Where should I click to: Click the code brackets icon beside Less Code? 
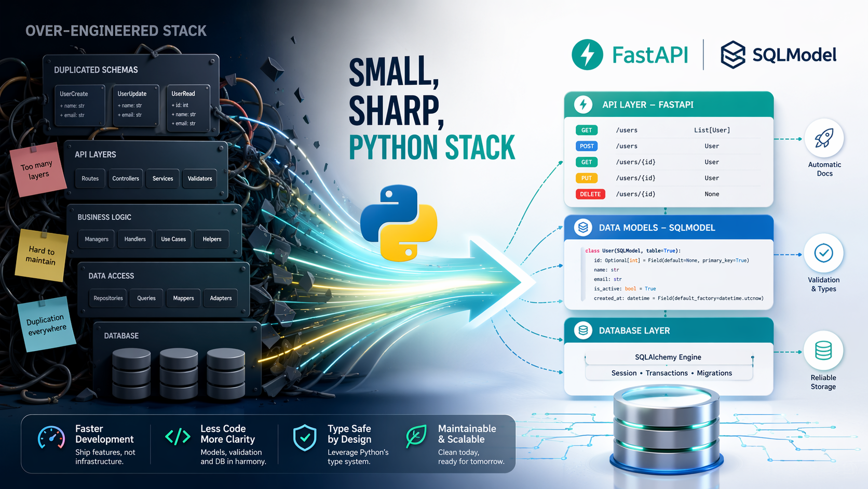pyautogui.click(x=178, y=437)
